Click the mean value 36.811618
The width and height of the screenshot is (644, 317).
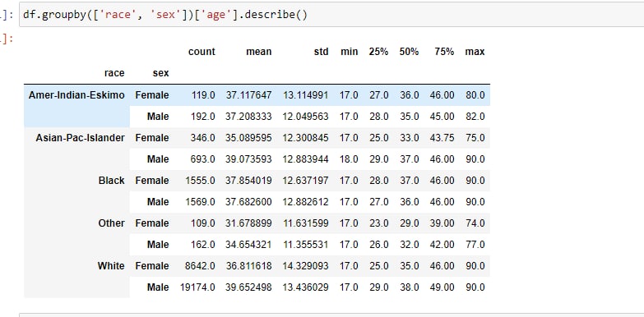[x=248, y=266]
